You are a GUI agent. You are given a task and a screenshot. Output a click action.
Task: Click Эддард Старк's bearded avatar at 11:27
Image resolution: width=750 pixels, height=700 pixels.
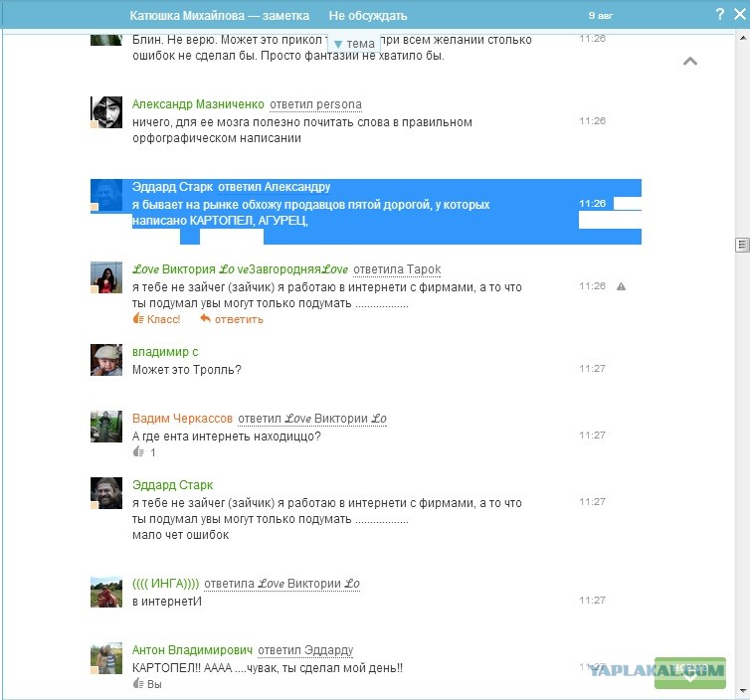click(106, 493)
